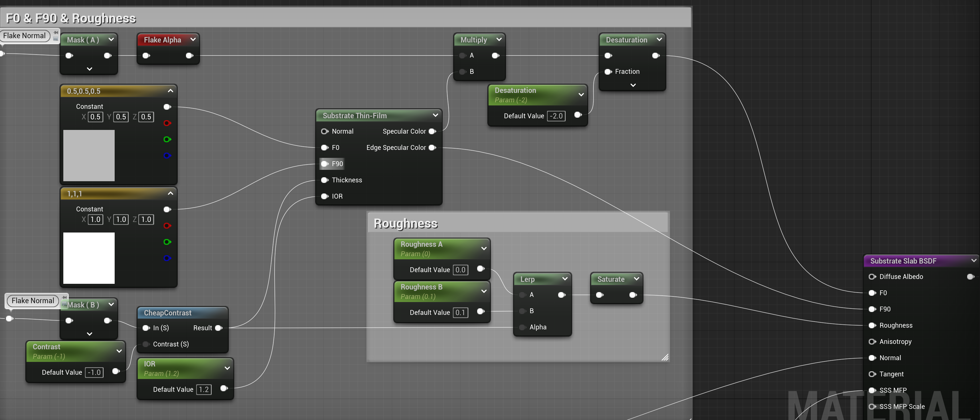
Task: Click the Slab BSDF Diffuse Albedo input pin
Action: click(x=872, y=277)
